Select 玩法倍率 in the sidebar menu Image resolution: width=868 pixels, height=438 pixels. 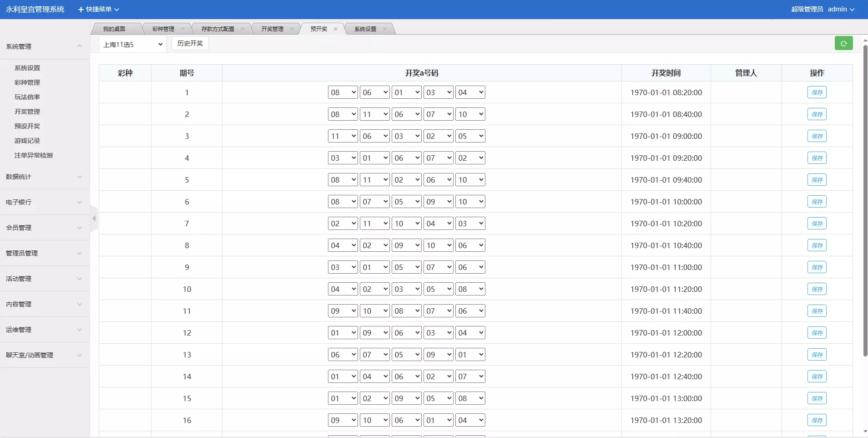[27, 97]
